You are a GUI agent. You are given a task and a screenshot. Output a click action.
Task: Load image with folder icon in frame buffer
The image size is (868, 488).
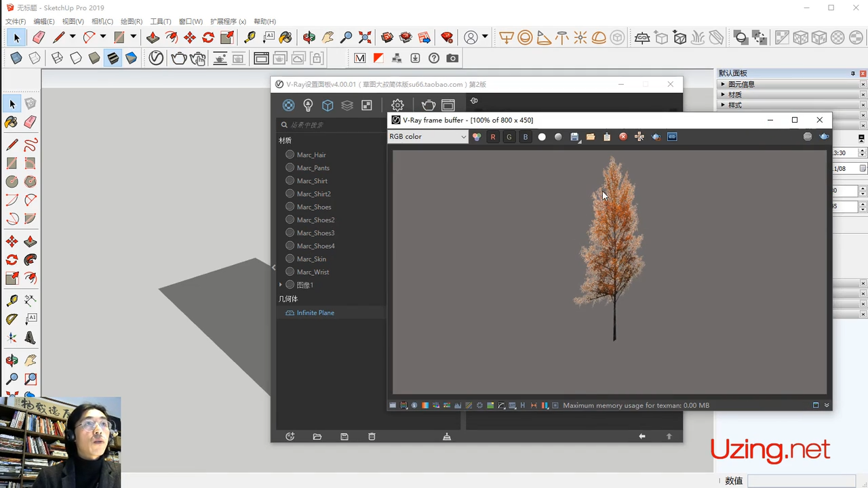click(591, 137)
